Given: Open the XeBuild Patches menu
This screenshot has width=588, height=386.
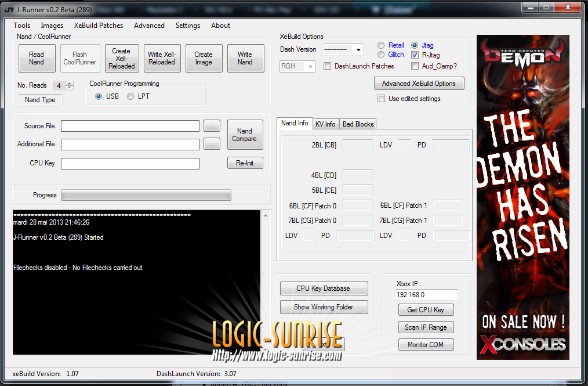Looking at the screenshot, I should (99, 26).
